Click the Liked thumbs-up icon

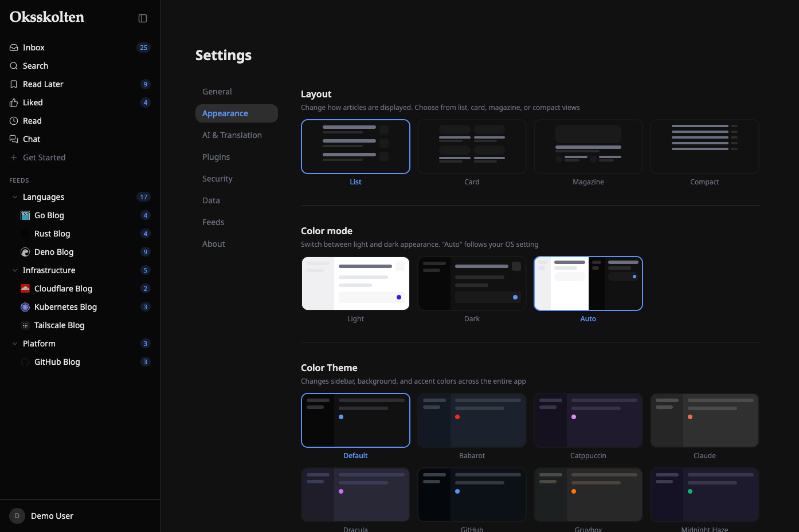click(x=14, y=103)
